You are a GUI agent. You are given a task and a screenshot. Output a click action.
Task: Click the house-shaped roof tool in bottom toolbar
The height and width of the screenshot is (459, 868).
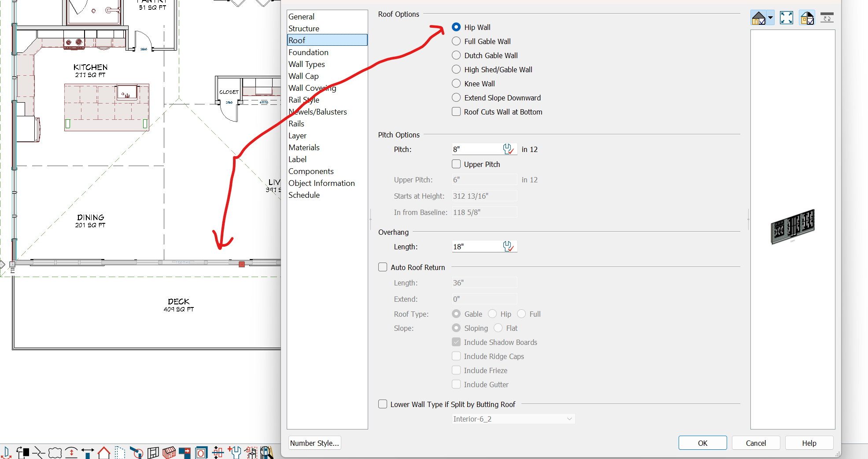coord(104,452)
